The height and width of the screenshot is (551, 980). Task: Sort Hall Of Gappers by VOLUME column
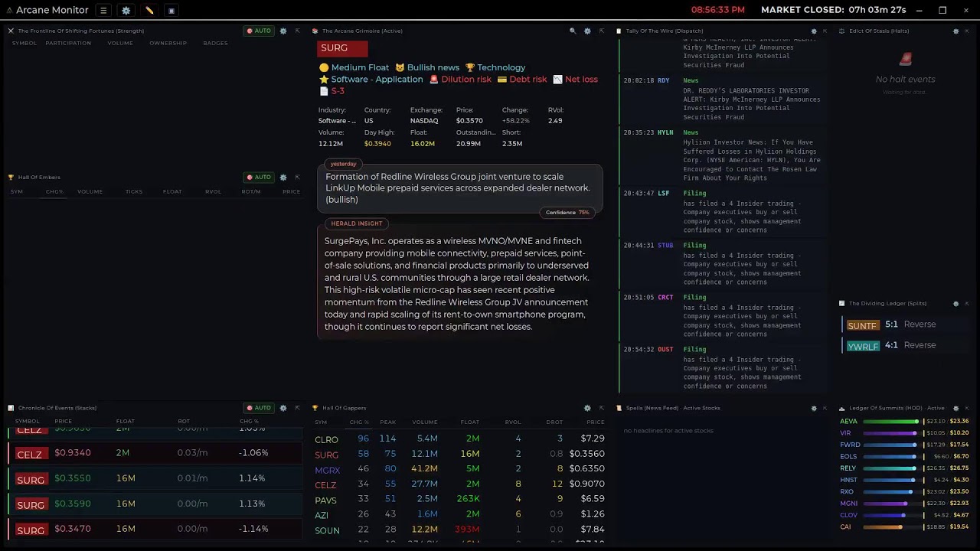click(x=425, y=422)
